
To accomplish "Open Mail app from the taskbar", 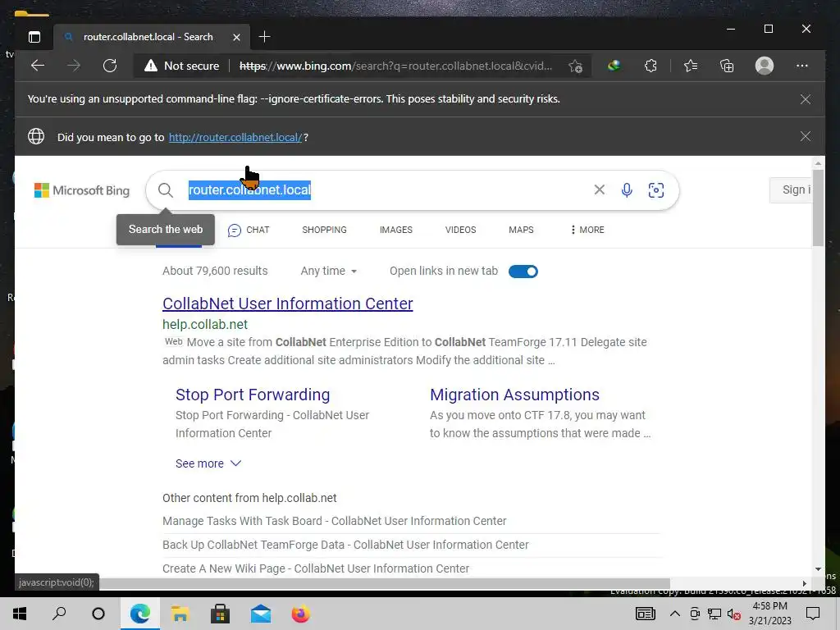I will click(x=260, y=614).
